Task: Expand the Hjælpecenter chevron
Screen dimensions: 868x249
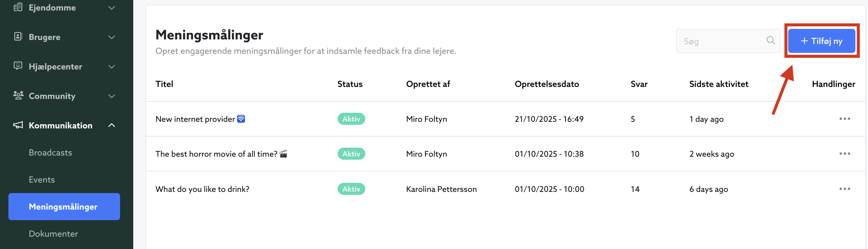Action: click(x=112, y=66)
